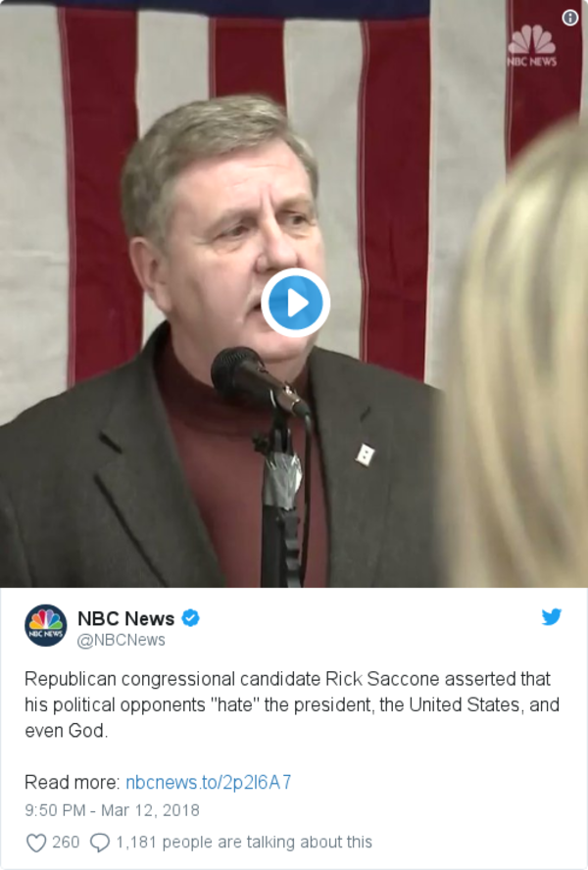This screenshot has height=870, width=588.
Task: Open the NBC News display name
Action: [x=126, y=618]
